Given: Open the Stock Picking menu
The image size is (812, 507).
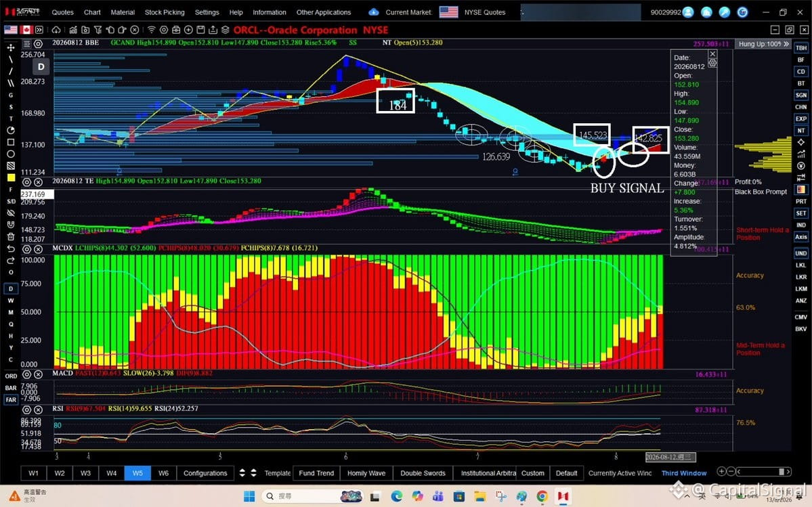Looking at the screenshot, I should 165,12.
